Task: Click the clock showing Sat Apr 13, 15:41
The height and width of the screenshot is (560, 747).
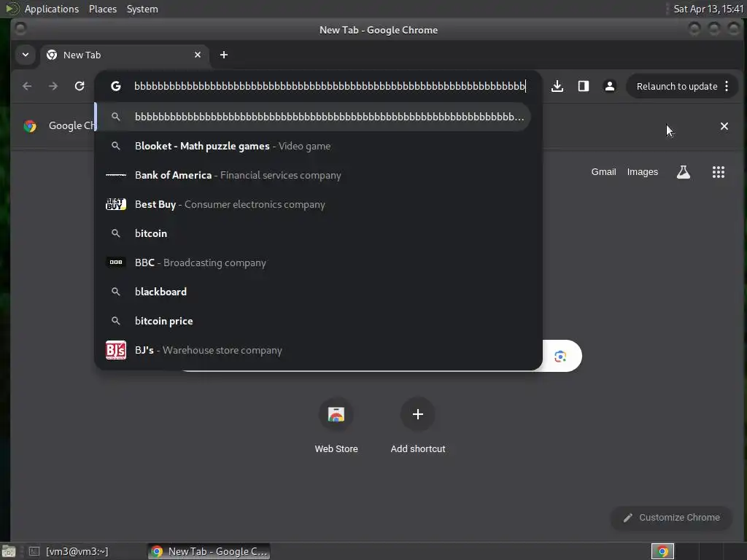Action: 708,9
